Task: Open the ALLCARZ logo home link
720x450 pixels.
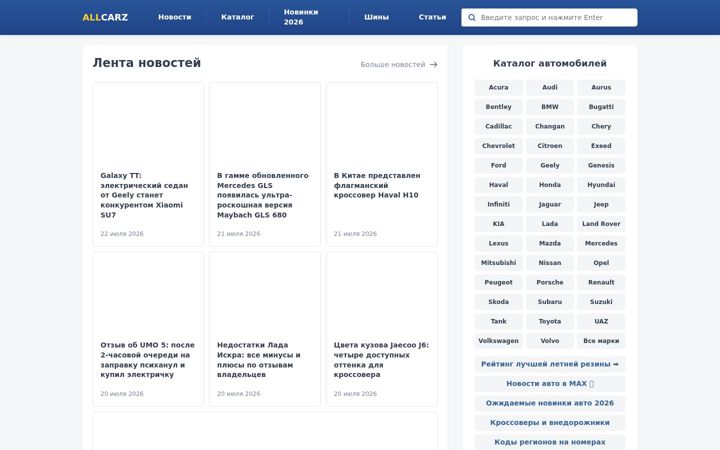Action: point(105,17)
